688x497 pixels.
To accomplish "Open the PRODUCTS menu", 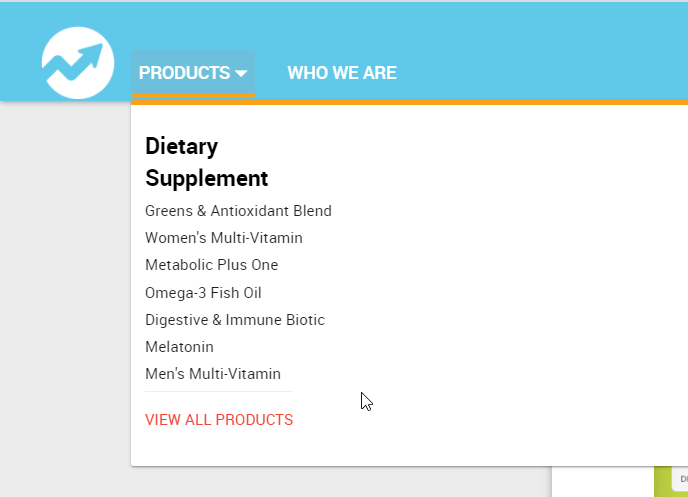I will pos(184,73).
